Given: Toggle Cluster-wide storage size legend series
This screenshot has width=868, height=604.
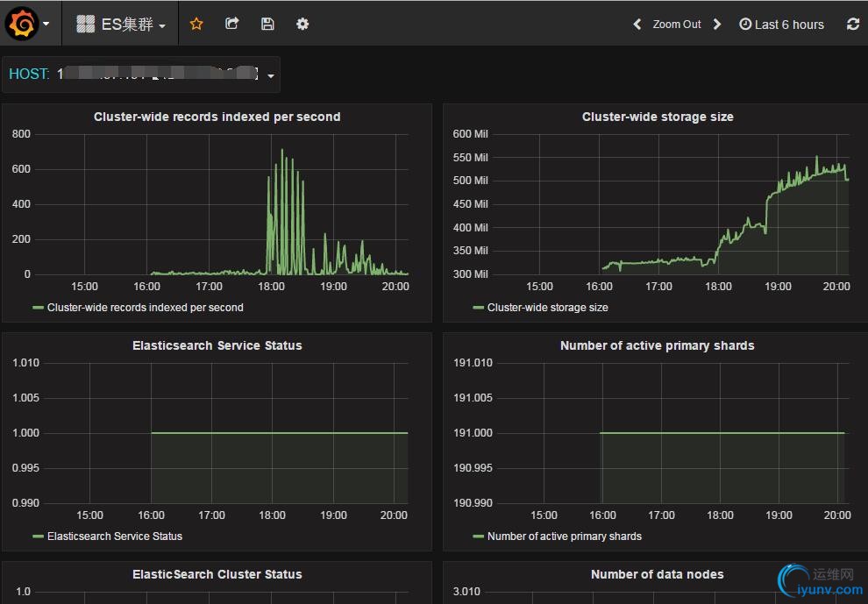Looking at the screenshot, I should pyautogui.click(x=547, y=308).
